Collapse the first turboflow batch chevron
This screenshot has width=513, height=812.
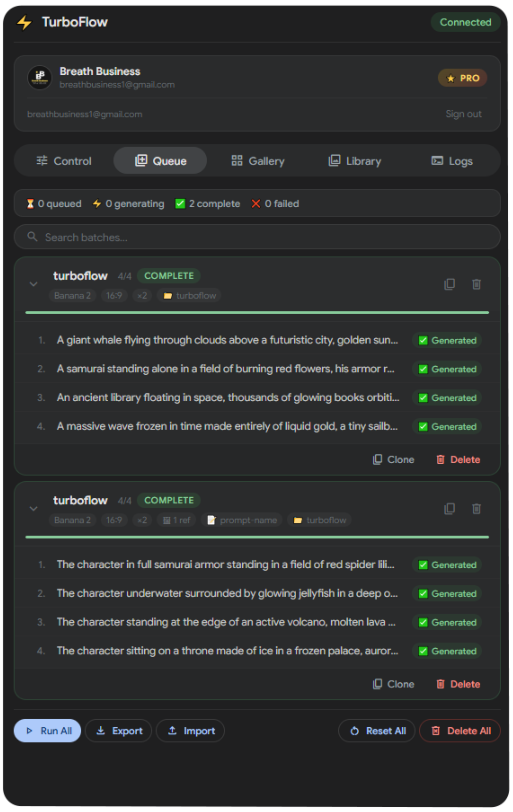(x=33, y=284)
